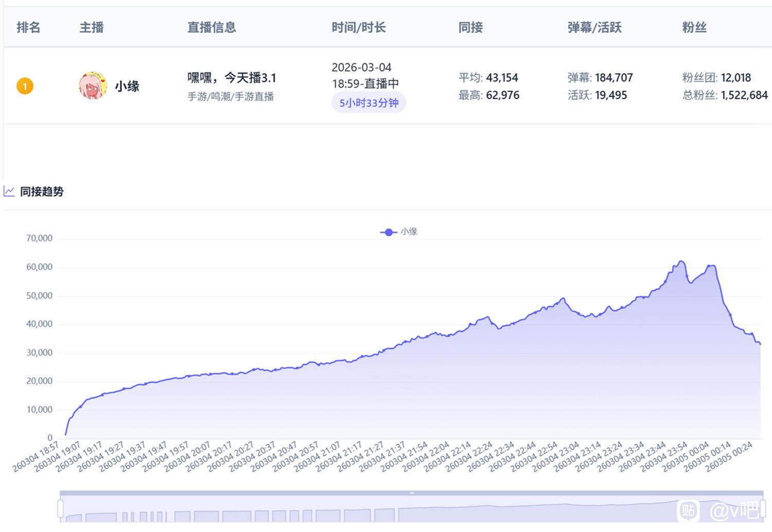
Task: Click the gold rank 1 badge
Action: tap(25, 86)
